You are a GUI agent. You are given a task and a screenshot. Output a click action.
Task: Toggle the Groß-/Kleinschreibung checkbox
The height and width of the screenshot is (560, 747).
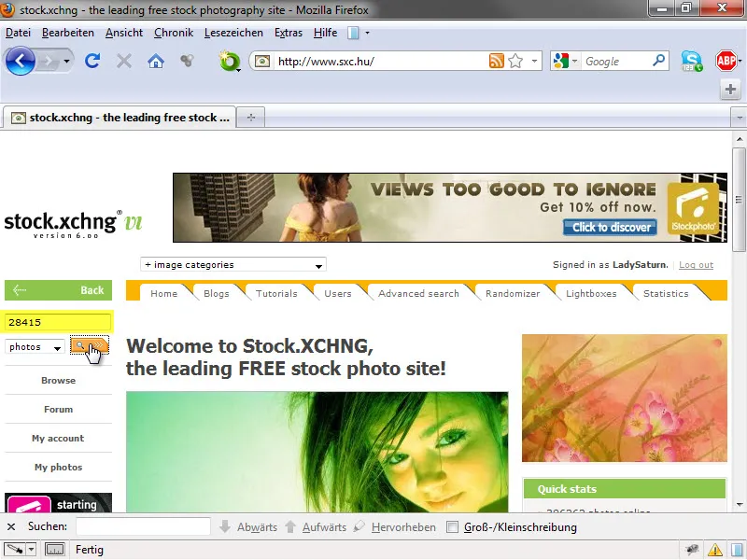point(452,527)
